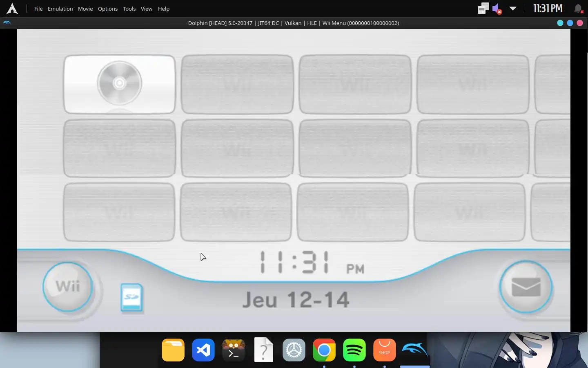Open the notifications bell icon
Image resolution: width=588 pixels, height=368 pixels.
click(578, 9)
